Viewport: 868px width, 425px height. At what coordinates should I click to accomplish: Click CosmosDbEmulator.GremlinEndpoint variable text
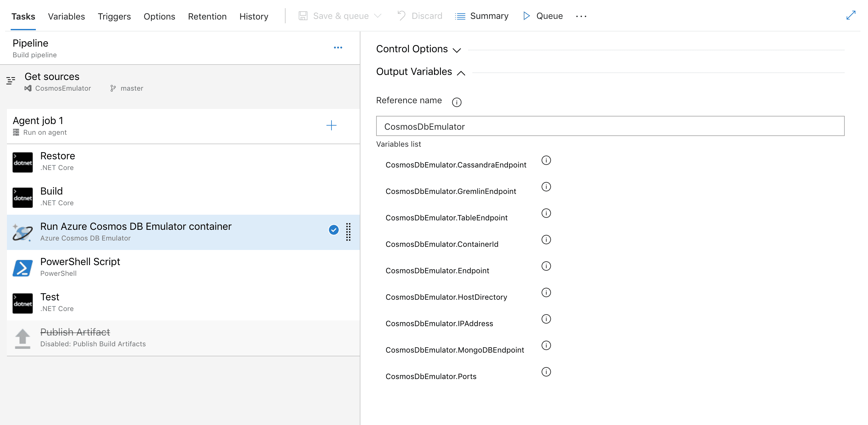click(451, 191)
